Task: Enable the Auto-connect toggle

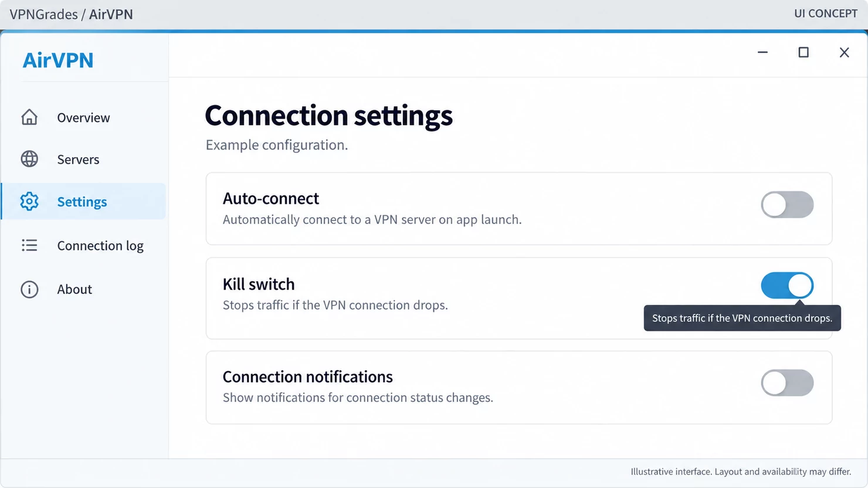Action: [x=787, y=205]
